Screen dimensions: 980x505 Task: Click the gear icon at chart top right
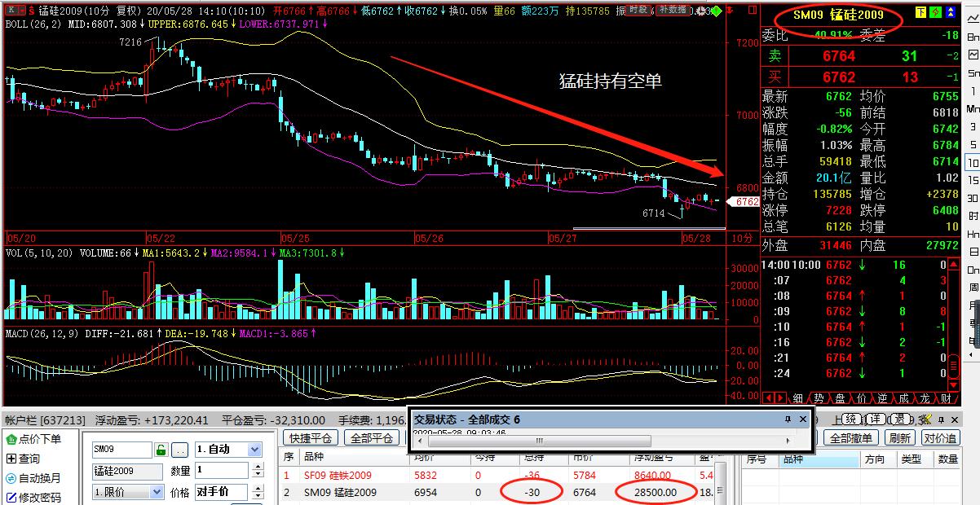click(700, 11)
